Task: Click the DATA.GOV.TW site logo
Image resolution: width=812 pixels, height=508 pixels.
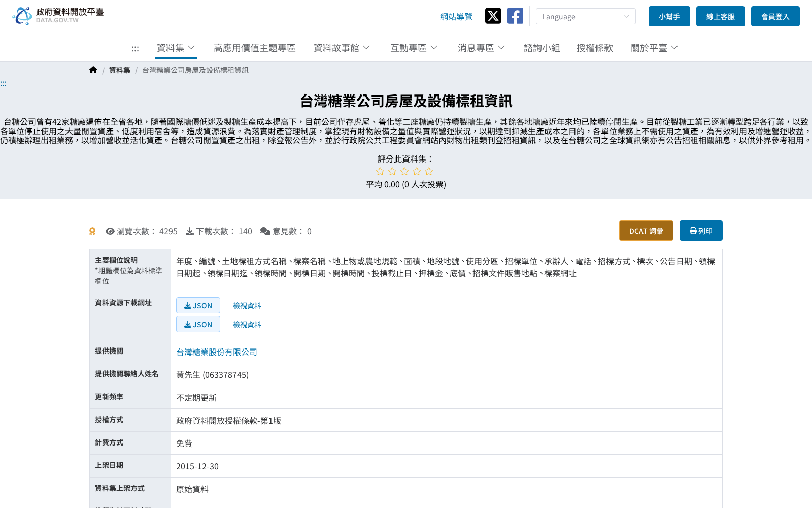Action: [x=58, y=16]
